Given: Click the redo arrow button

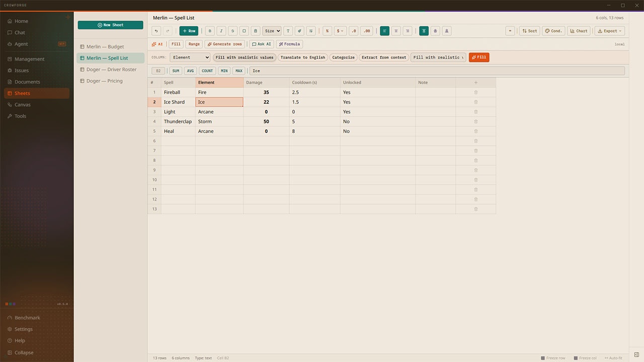Looking at the screenshot, I should 168,31.
